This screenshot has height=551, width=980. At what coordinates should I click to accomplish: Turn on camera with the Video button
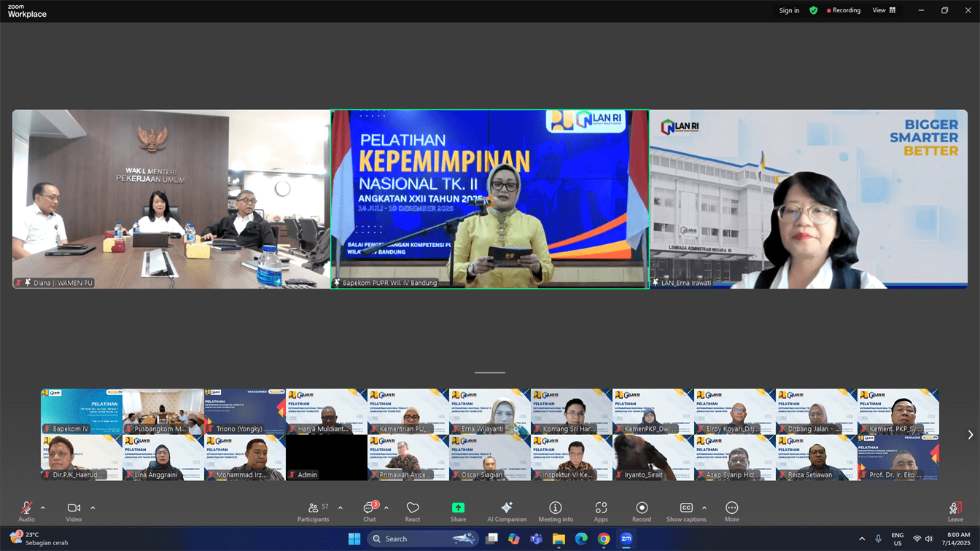coord(74,512)
